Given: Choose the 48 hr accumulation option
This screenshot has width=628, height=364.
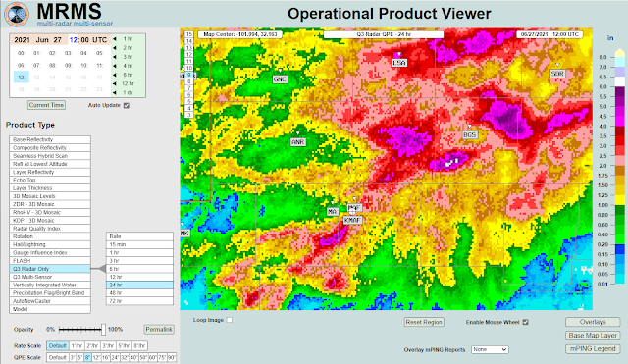Looking at the screenshot, I should [x=139, y=292].
